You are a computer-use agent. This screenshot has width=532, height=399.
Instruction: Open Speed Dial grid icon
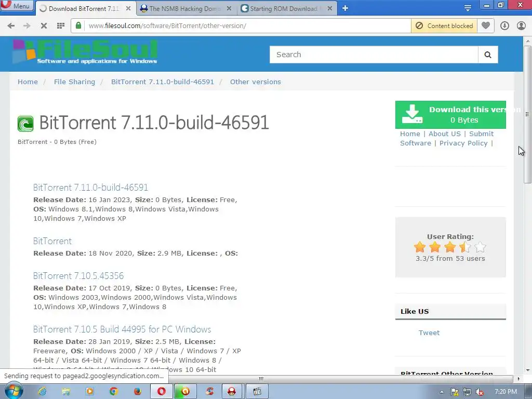[61, 26]
